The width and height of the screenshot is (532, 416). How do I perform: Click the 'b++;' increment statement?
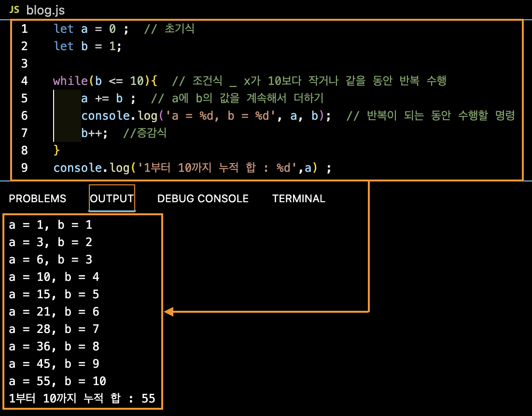pos(94,133)
